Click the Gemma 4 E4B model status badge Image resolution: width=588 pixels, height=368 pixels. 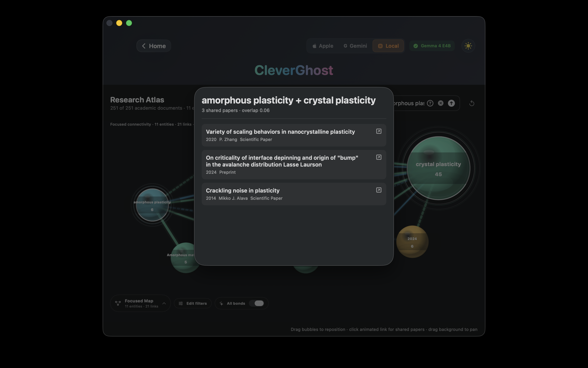(432, 46)
